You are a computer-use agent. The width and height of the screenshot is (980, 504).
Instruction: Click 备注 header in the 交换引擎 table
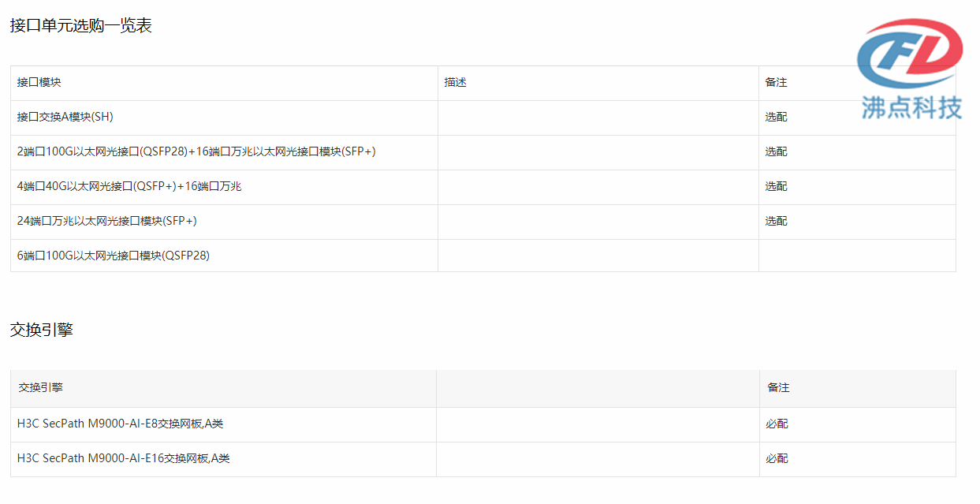click(778, 387)
